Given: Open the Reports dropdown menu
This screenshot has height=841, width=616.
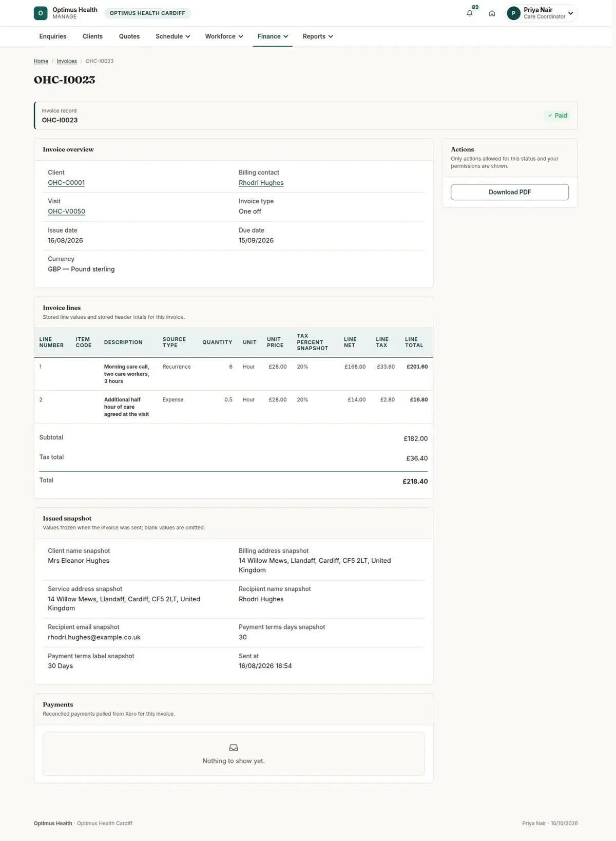Looking at the screenshot, I should [318, 36].
